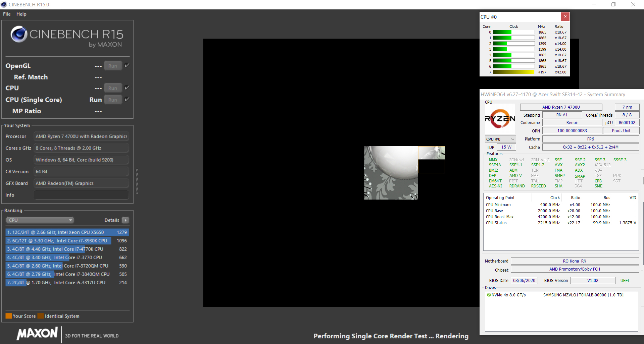Image resolution: width=644 pixels, height=344 pixels.
Task: Click the green NVMe drive status icon
Action: (489, 295)
